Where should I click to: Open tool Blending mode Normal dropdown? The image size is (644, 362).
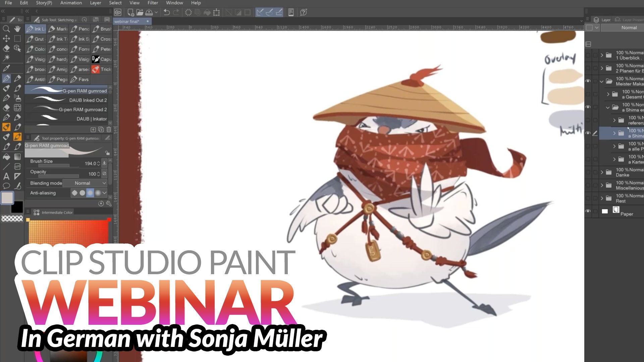coord(85,183)
